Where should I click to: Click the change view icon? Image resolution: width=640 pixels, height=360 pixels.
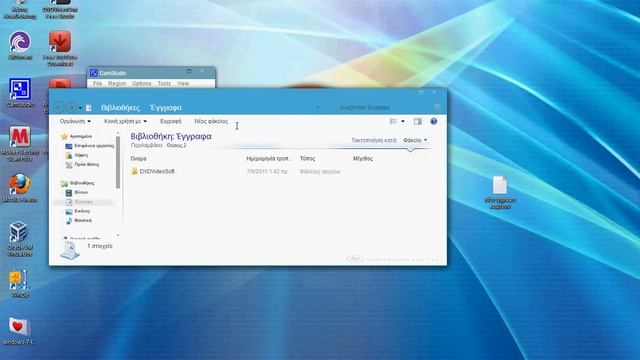393,121
